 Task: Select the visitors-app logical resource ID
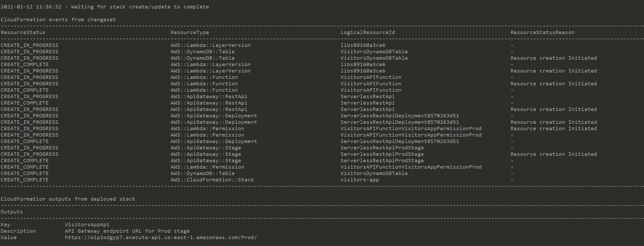point(360,180)
